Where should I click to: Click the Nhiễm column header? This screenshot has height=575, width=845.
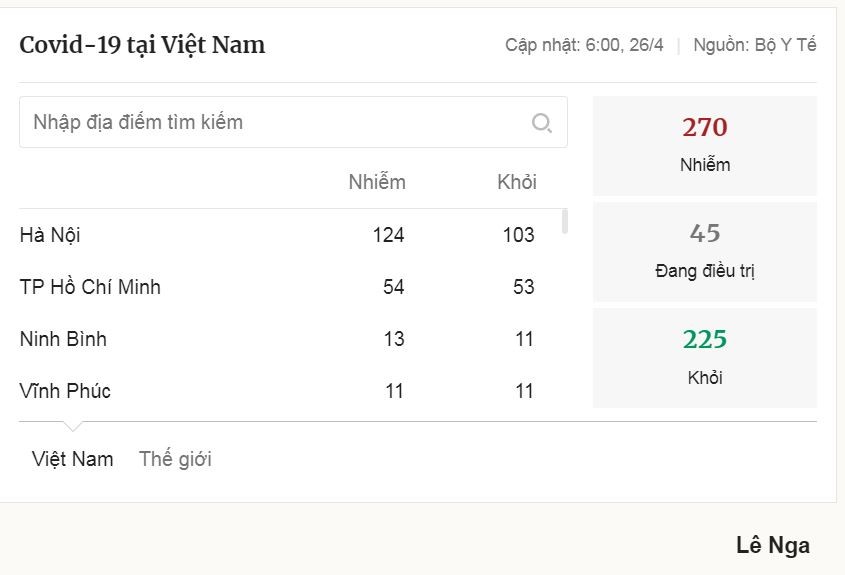[377, 182]
